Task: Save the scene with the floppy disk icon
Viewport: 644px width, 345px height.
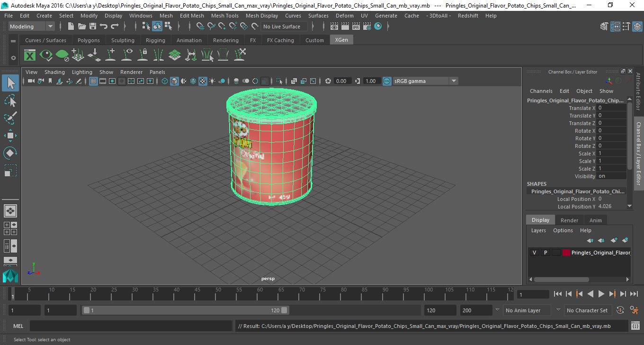Action: tap(93, 27)
